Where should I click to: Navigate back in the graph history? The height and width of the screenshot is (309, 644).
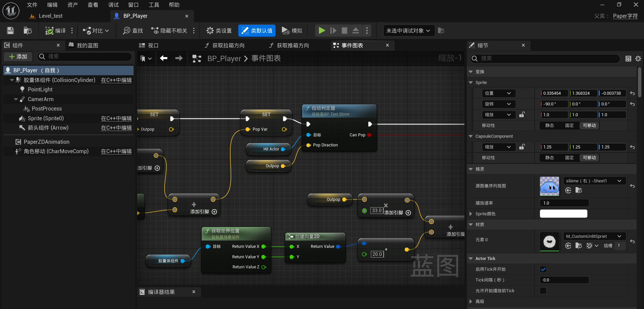[163, 58]
